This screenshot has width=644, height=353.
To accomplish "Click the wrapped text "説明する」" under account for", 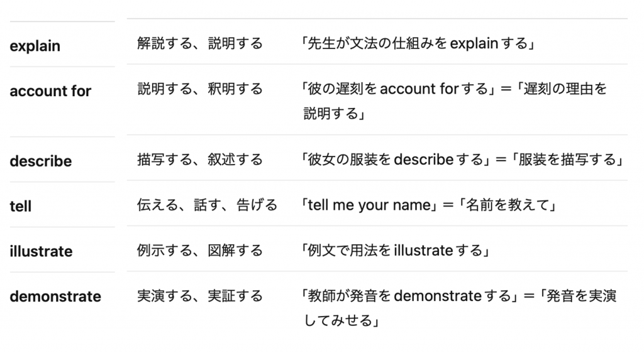I will coord(334,114).
